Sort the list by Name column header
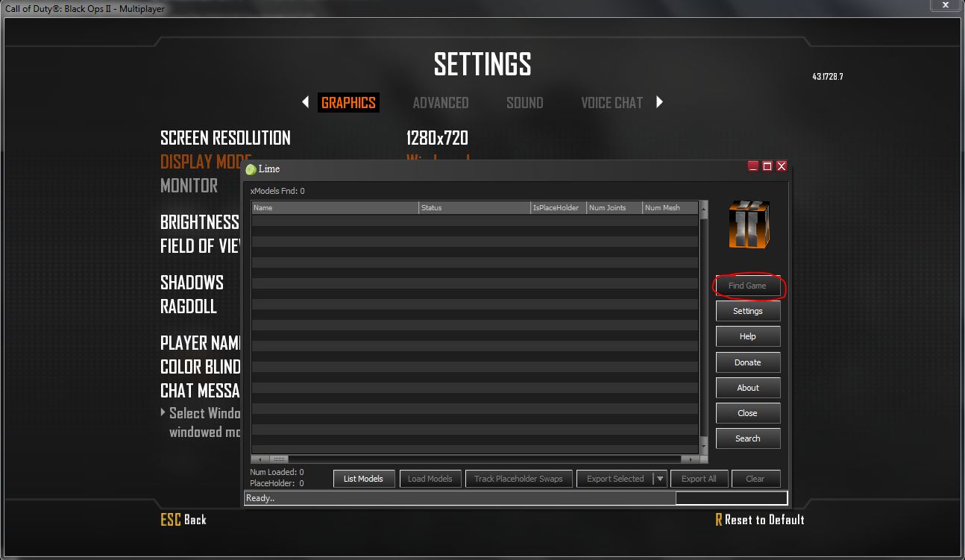 pyautogui.click(x=335, y=208)
